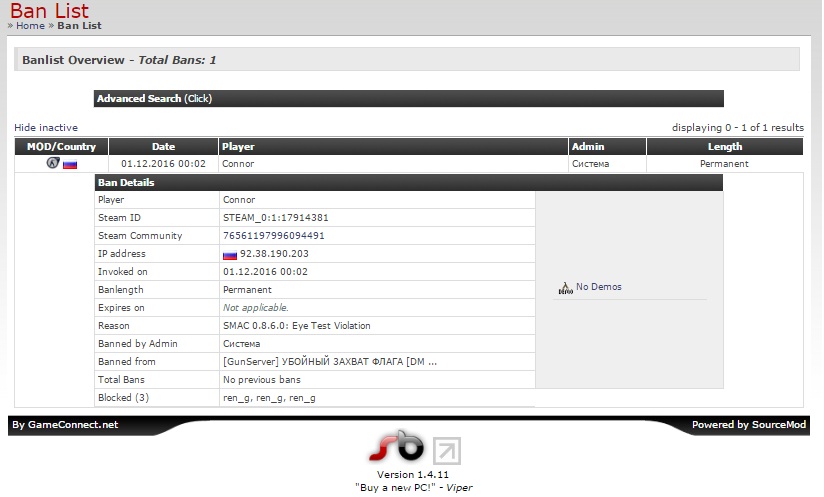Expand the Advanced Search panel
This screenshot has height=497, width=824.
[x=154, y=99]
